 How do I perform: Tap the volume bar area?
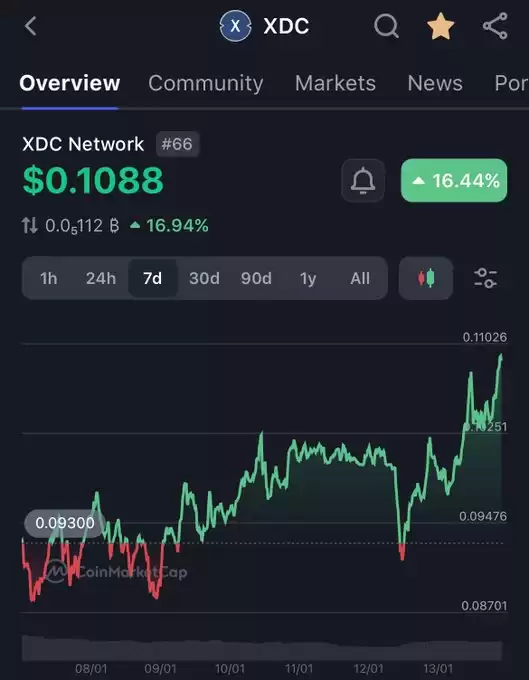[x=262, y=648]
